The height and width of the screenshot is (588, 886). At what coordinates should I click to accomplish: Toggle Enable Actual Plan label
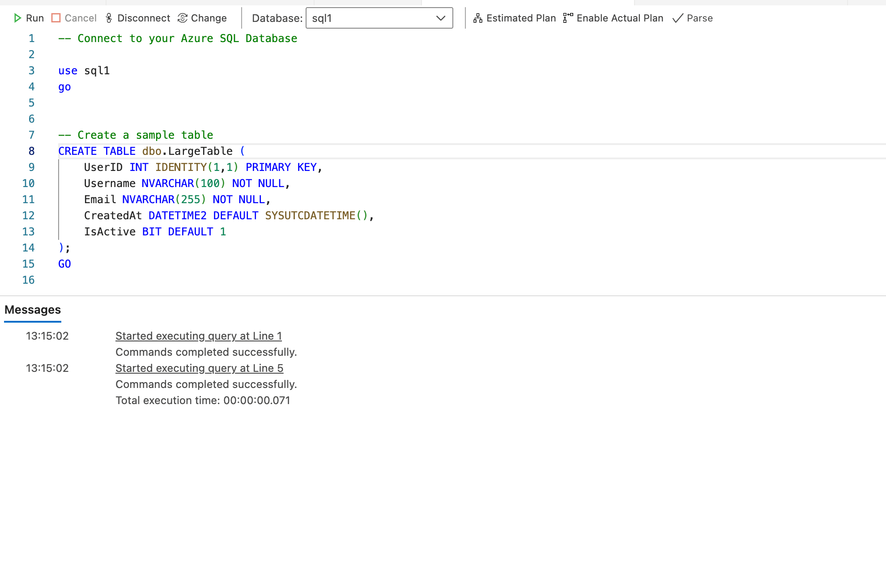click(x=620, y=18)
